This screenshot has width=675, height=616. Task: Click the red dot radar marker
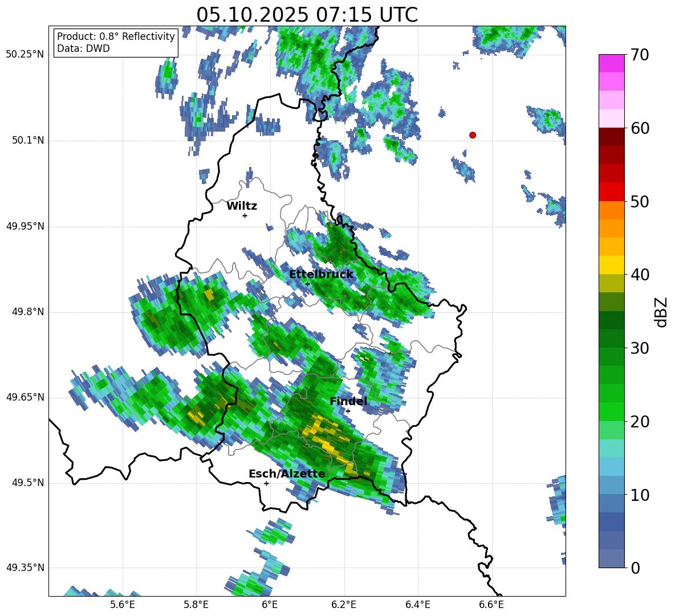coord(473,135)
